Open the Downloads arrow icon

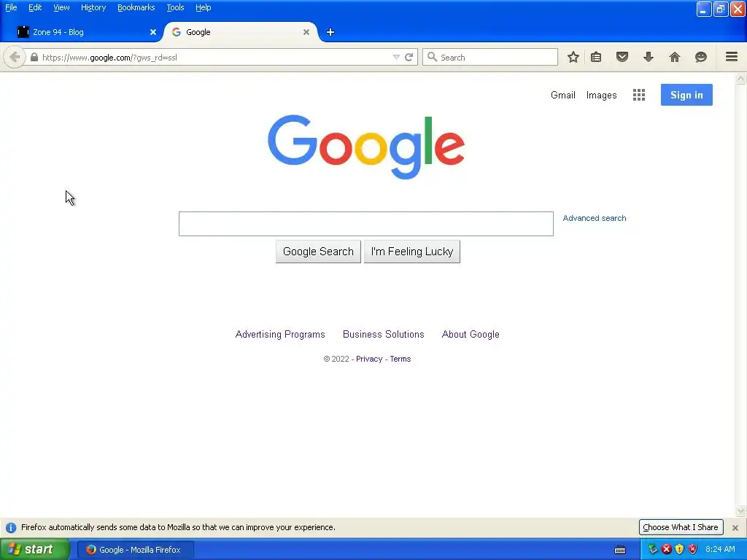click(x=649, y=57)
